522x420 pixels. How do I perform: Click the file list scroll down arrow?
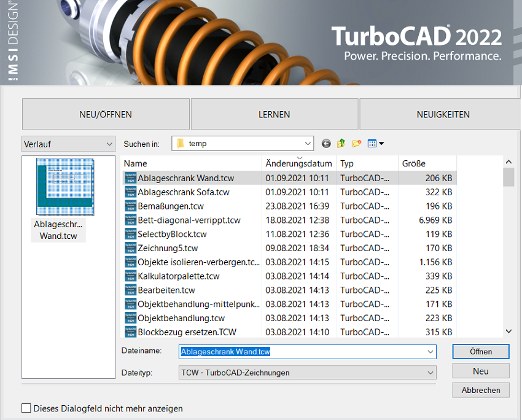(508, 331)
